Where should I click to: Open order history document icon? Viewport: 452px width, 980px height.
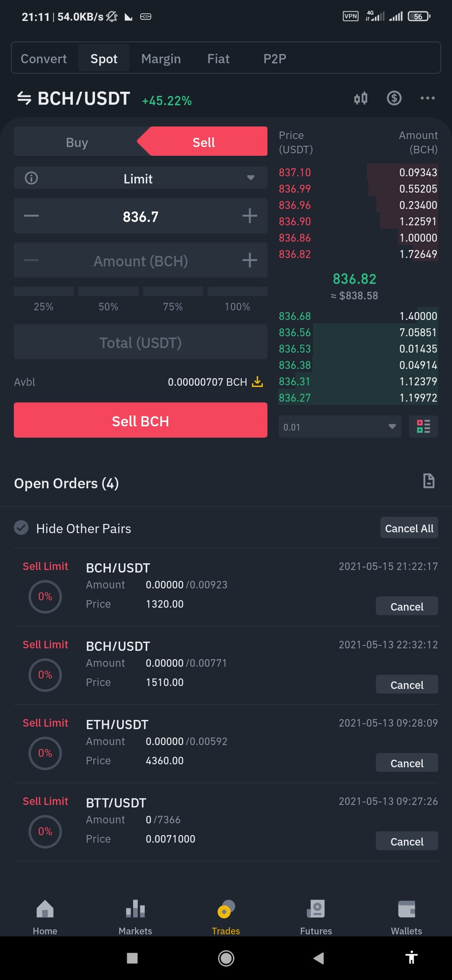429,481
